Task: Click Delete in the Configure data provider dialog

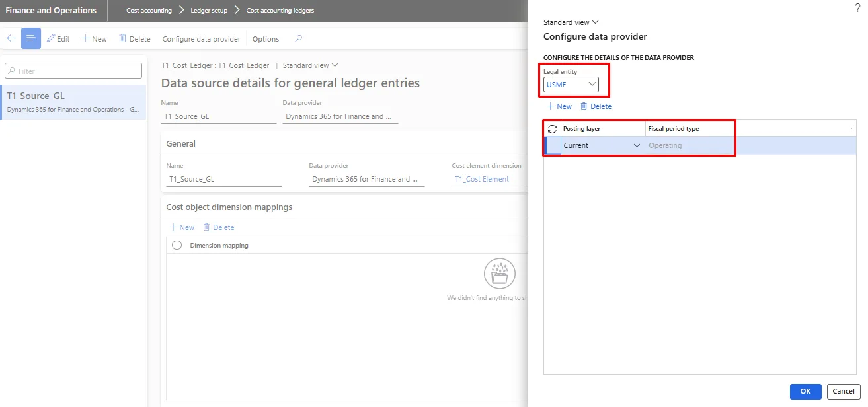Action: point(596,106)
